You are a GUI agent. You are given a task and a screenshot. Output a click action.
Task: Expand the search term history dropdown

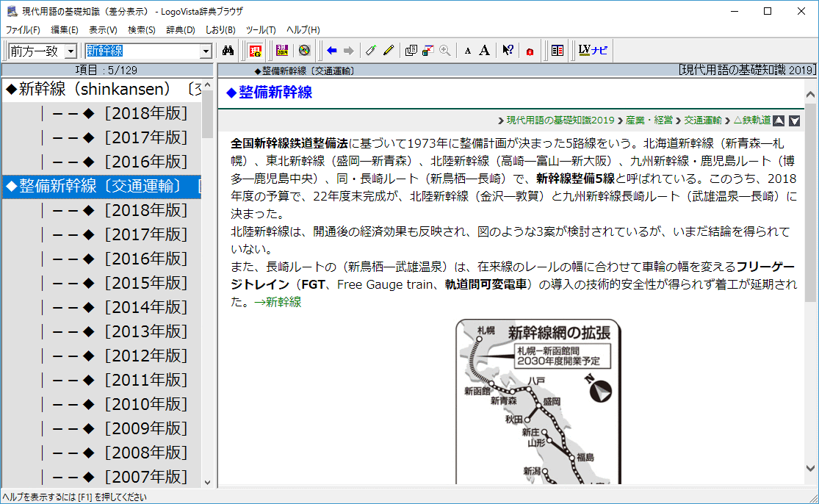point(206,51)
